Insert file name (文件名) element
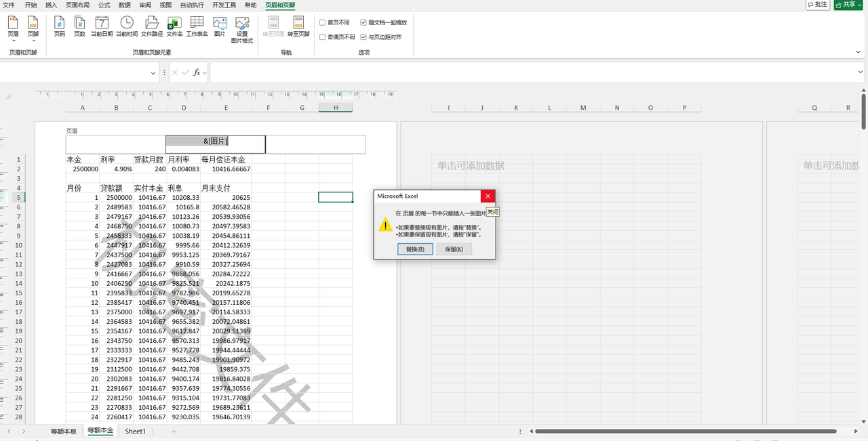 click(x=174, y=26)
